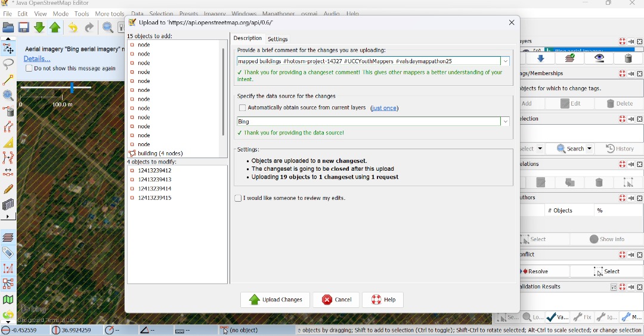Select object 12413239415 in modify list
Image resolution: width=644 pixels, height=336 pixels.
pos(154,198)
